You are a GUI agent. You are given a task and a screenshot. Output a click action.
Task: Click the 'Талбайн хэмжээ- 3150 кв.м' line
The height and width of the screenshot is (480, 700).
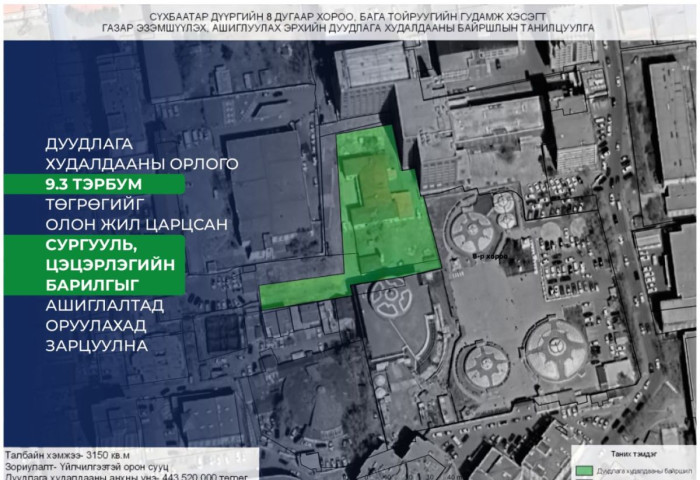(67, 455)
